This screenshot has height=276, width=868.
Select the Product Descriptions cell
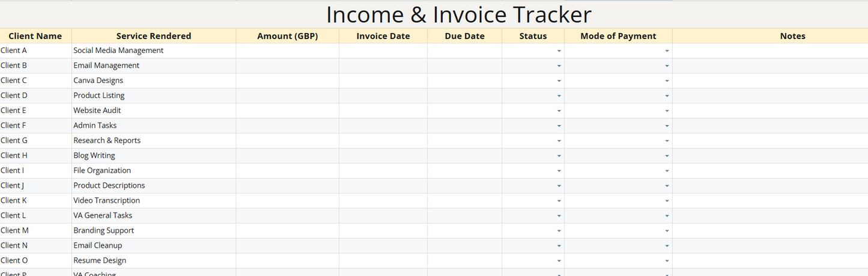pos(154,186)
